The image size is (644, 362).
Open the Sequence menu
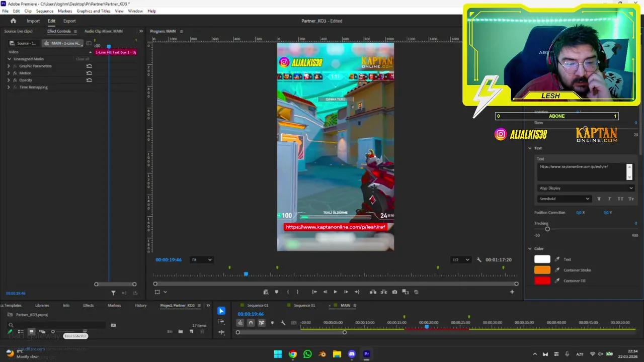45,11
